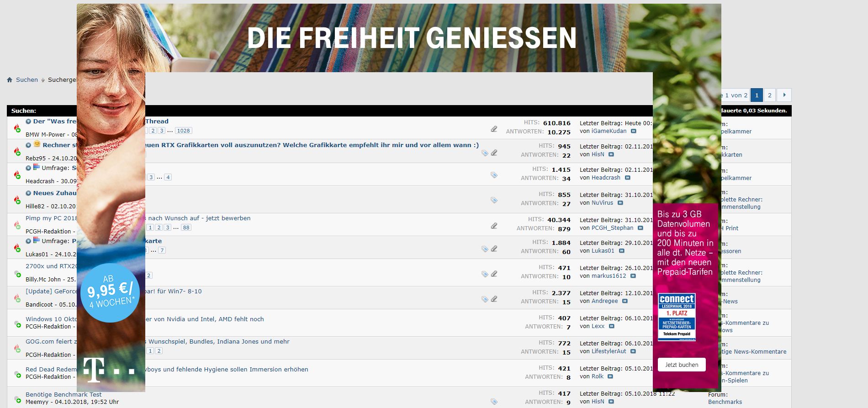
Task: Click the paperclip attachment icon in the 610.816 hits row
Action: pos(494,129)
